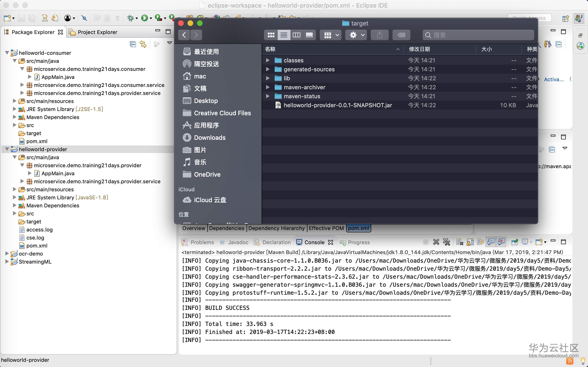Click the Clear Console icon
Viewport: 588px width, 367px height.
[459, 242]
